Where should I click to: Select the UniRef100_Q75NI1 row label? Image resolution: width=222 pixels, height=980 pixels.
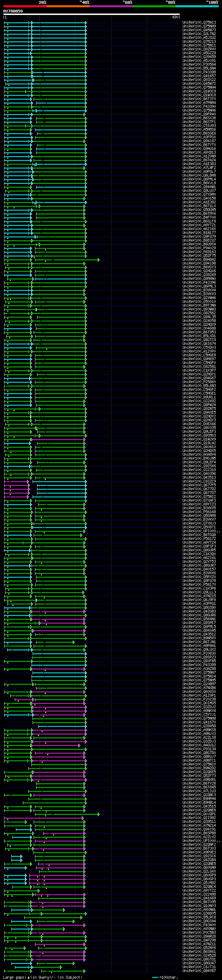tap(199, 45)
